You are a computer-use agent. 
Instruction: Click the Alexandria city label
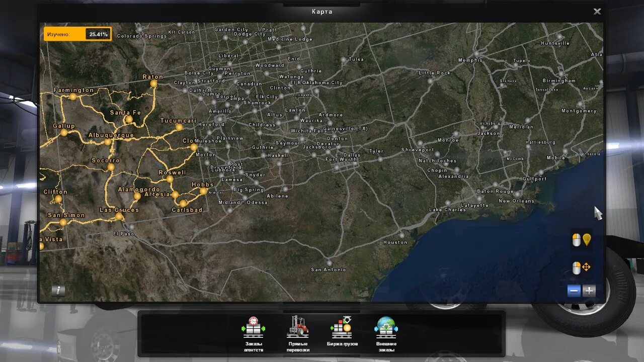(x=453, y=176)
